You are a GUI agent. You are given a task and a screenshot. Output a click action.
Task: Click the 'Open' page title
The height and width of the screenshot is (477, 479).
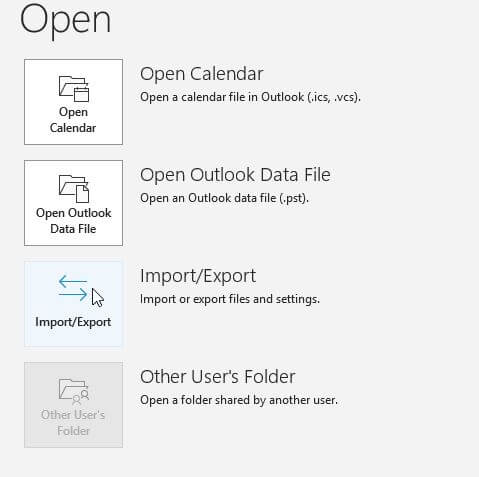tap(65, 21)
